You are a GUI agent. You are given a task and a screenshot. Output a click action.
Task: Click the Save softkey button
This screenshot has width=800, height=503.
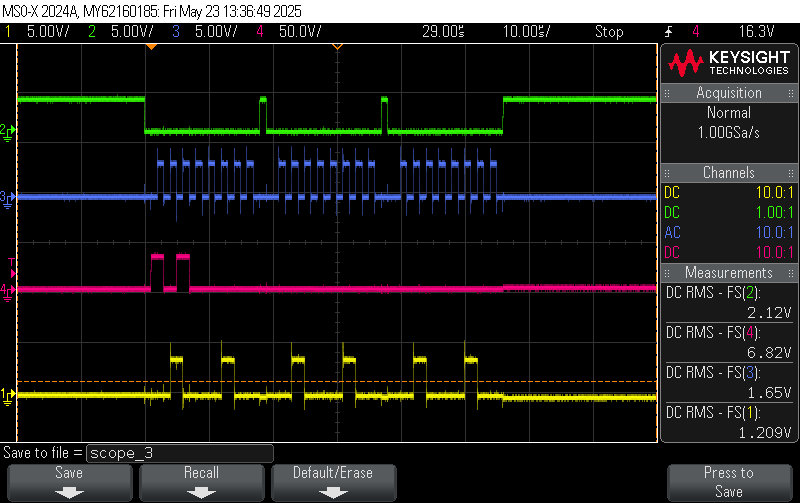69,483
